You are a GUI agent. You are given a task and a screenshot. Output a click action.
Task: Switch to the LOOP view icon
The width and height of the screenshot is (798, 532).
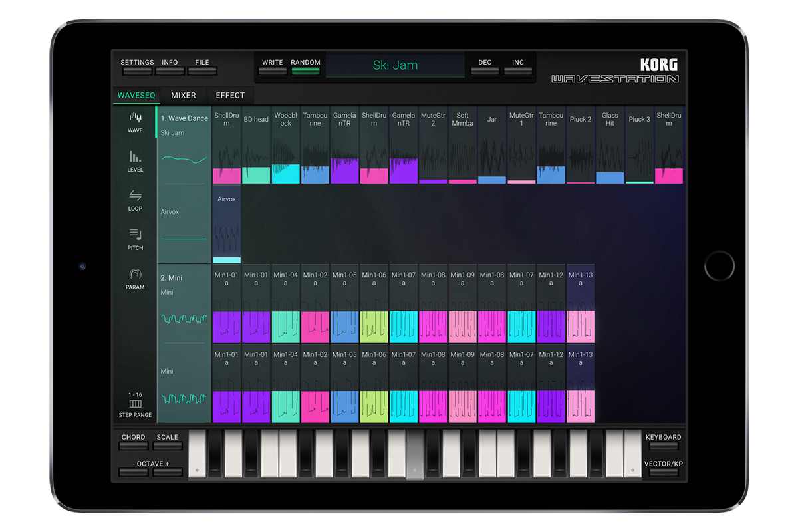point(135,199)
